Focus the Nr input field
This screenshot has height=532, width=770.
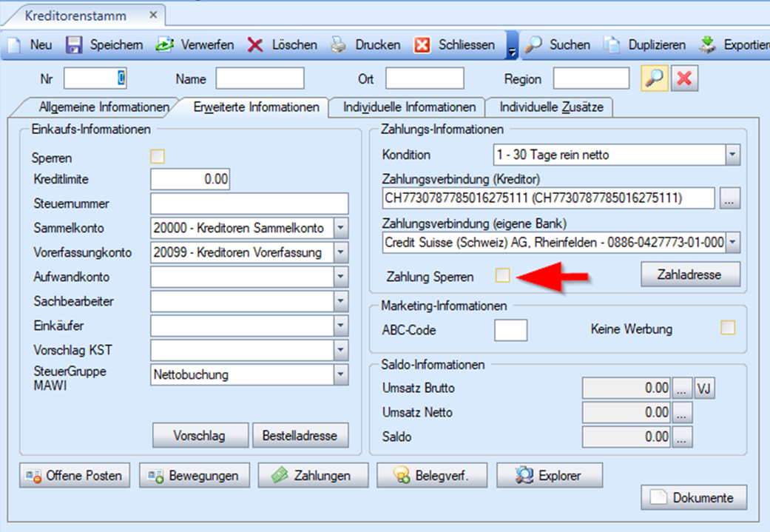click(x=95, y=78)
